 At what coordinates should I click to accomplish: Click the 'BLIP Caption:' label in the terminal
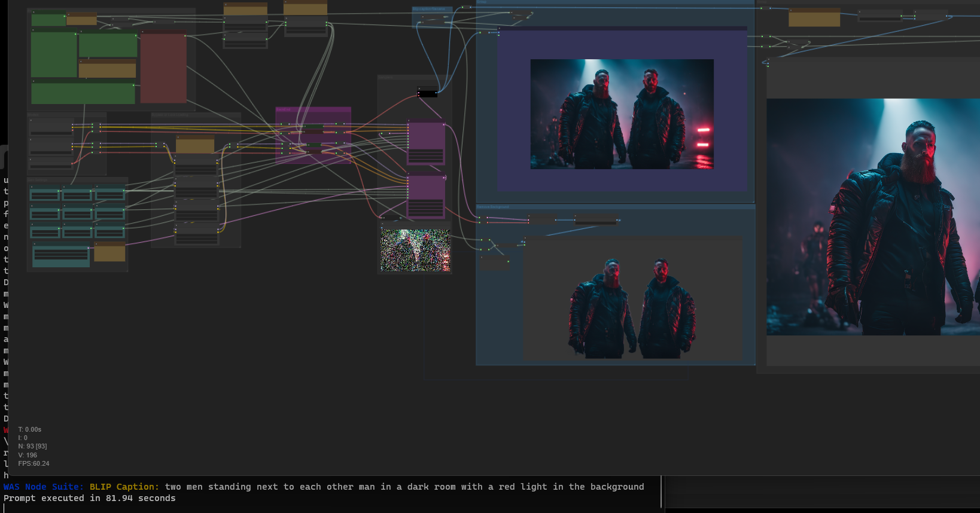coord(124,487)
